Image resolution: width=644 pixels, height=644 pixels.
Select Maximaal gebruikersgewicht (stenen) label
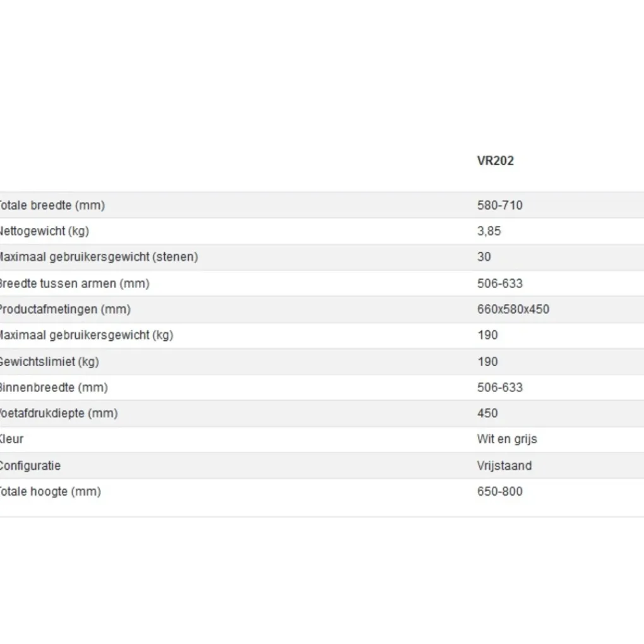pyautogui.click(x=98, y=257)
